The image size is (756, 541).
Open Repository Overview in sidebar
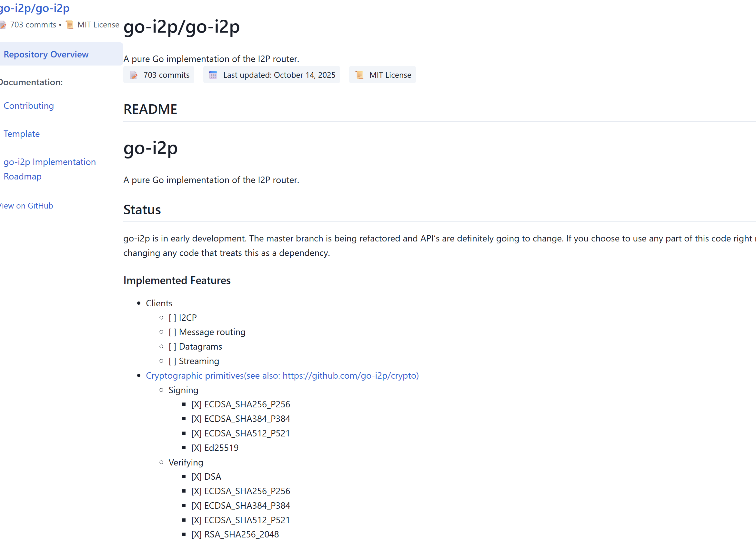click(x=46, y=54)
